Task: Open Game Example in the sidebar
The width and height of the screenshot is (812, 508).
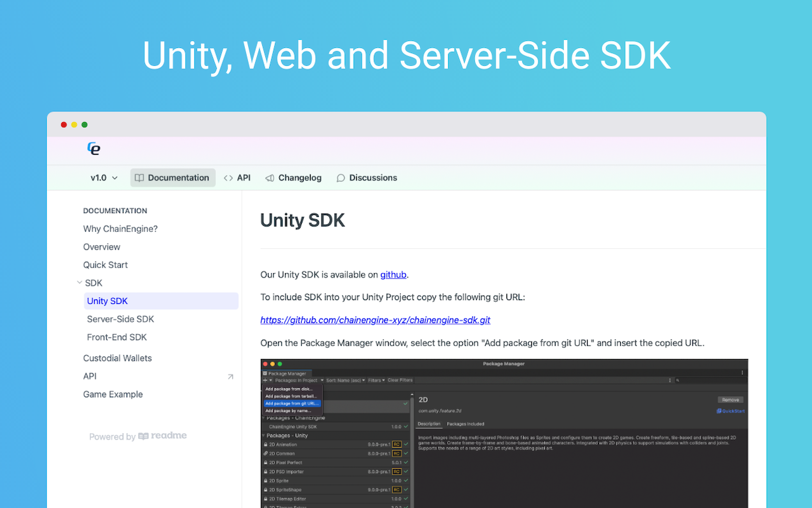Action: pyautogui.click(x=113, y=394)
